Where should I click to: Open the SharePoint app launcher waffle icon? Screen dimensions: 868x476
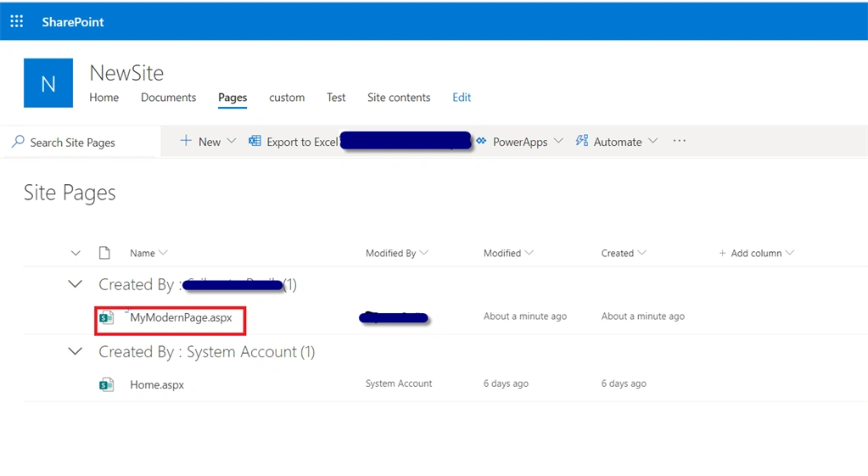coord(17,21)
